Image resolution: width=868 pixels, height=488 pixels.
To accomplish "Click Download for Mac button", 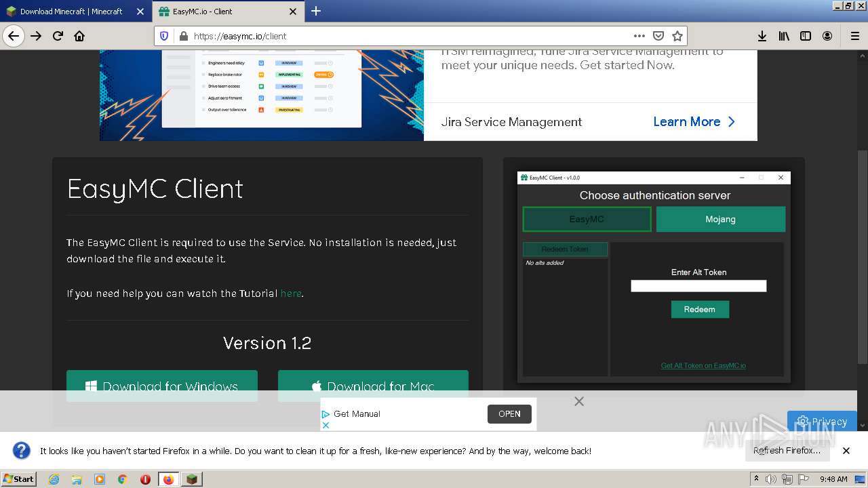I will point(373,386).
